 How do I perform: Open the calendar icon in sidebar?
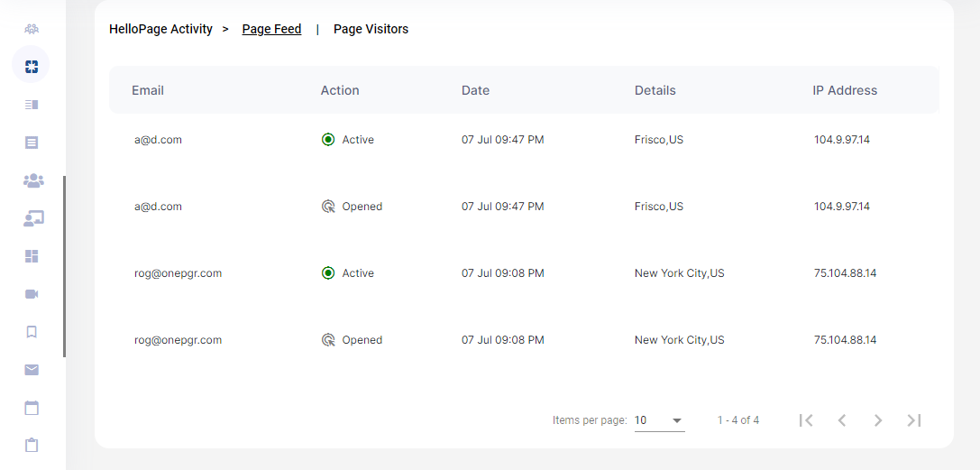point(32,408)
